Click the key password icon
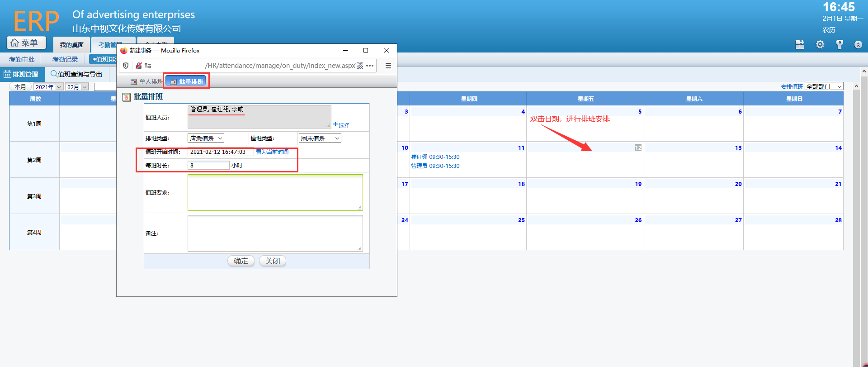Viewport: 868px width, 367px height. 840,44
